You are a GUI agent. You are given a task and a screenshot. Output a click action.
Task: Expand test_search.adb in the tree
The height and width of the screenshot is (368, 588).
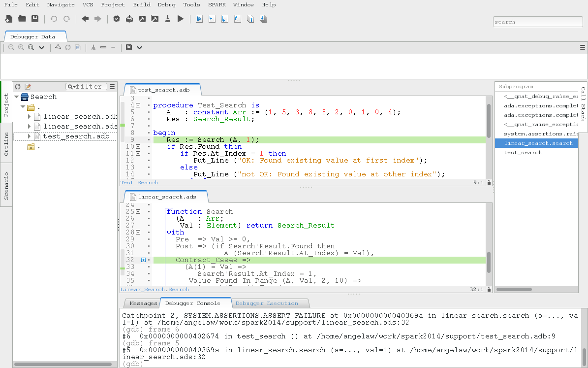29,136
